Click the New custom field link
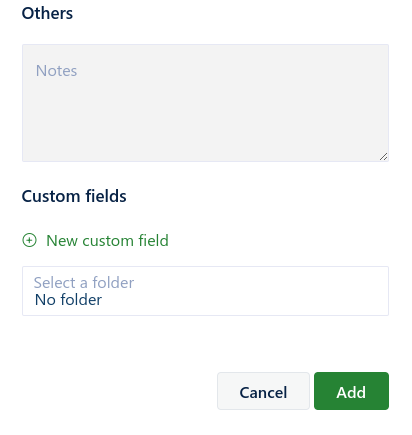This screenshot has width=412, height=435. pyautogui.click(x=95, y=240)
